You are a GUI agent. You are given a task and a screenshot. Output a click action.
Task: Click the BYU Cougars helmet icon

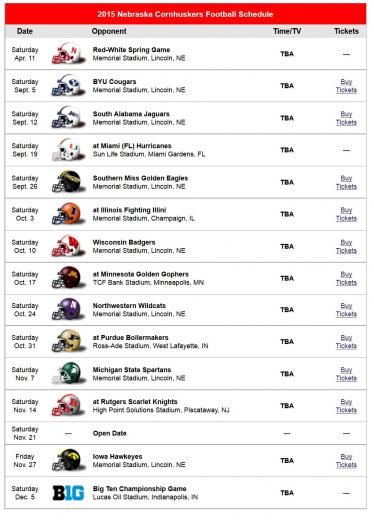tap(67, 85)
